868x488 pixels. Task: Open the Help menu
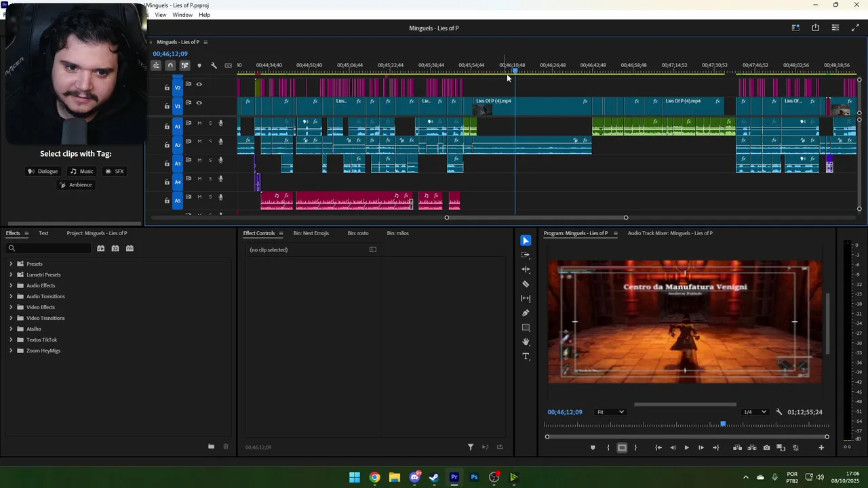(204, 15)
